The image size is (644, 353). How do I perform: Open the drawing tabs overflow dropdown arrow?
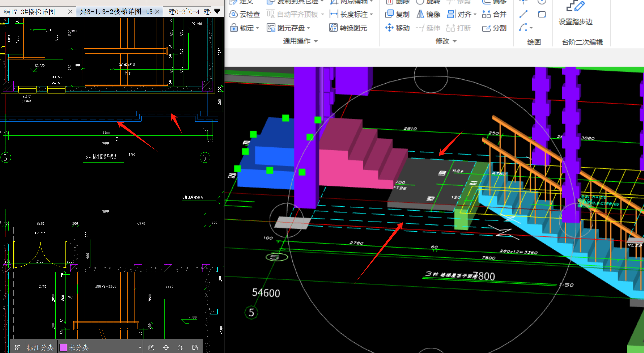click(217, 11)
